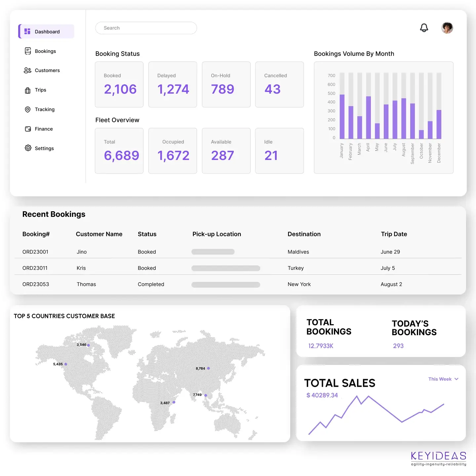Image resolution: width=476 pixels, height=476 pixels.
Task: Click the June 29 trip date
Action: coord(390,252)
